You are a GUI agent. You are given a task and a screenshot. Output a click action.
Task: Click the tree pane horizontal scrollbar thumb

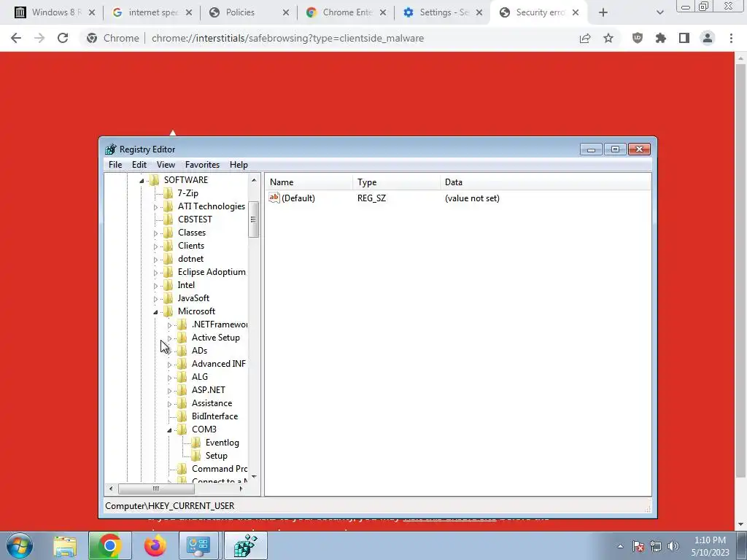pyautogui.click(x=156, y=489)
